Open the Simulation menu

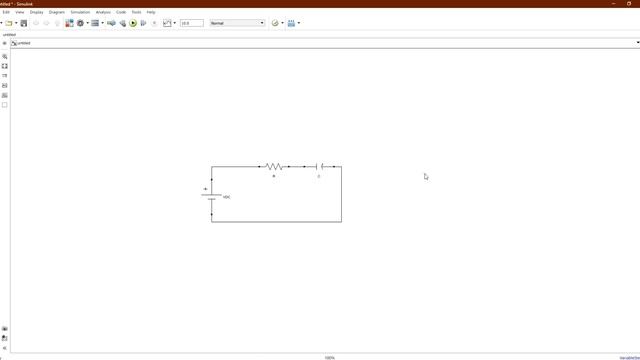click(80, 12)
